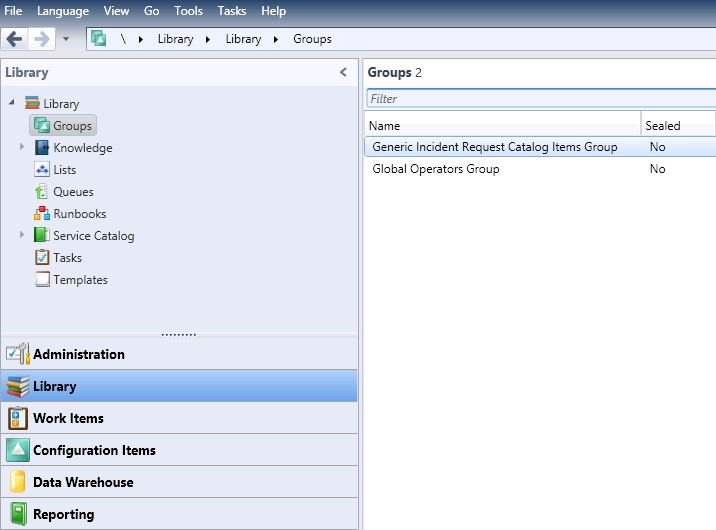
Task: Open the Library workspace
Action: [x=179, y=386]
